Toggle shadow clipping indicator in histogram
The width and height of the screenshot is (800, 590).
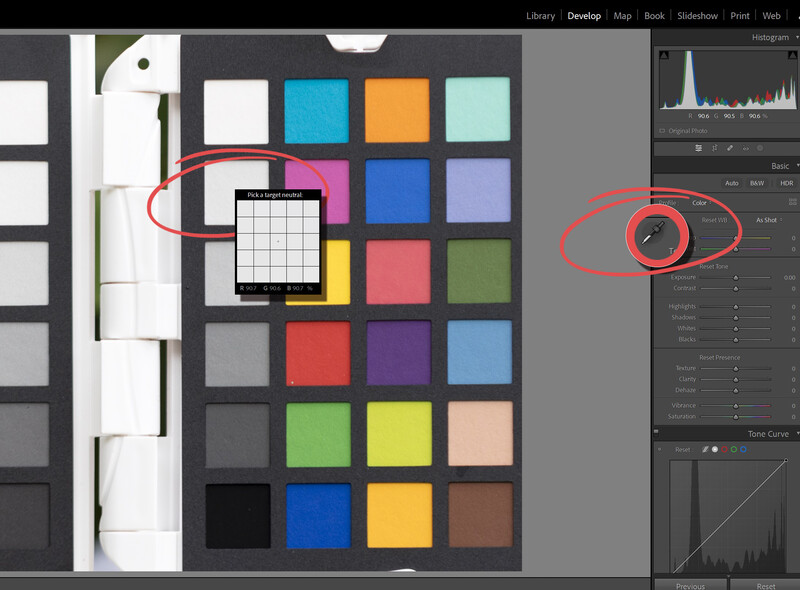pyautogui.click(x=664, y=55)
